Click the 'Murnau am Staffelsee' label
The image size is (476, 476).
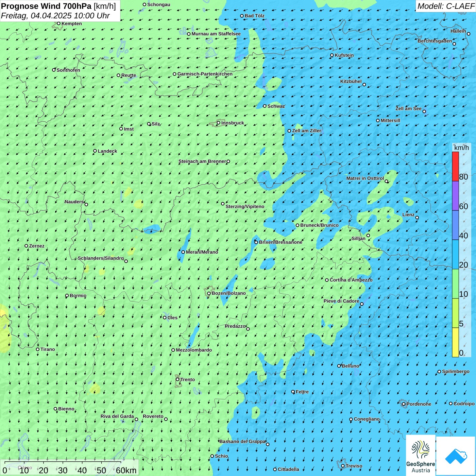(x=216, y=34)
